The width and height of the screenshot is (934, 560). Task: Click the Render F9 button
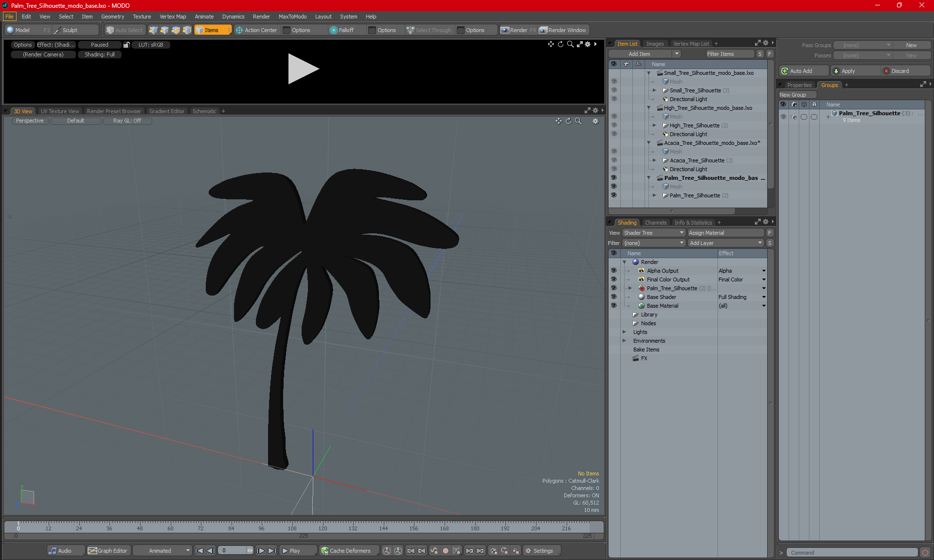click(x=518, y=30)
